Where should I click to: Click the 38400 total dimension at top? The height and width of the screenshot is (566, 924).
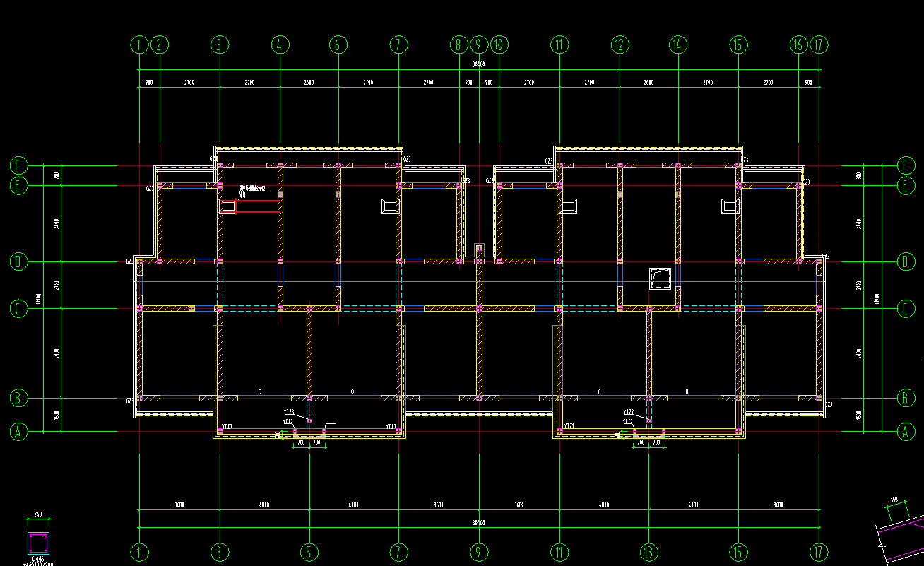coord(478,64)
